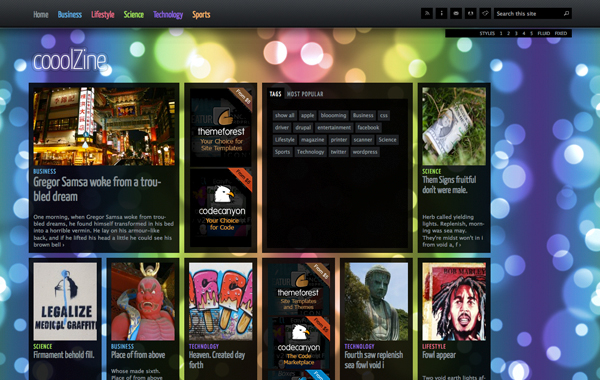Select the 'printer' tag
600x380 pixels.
[x=339, y=140]
